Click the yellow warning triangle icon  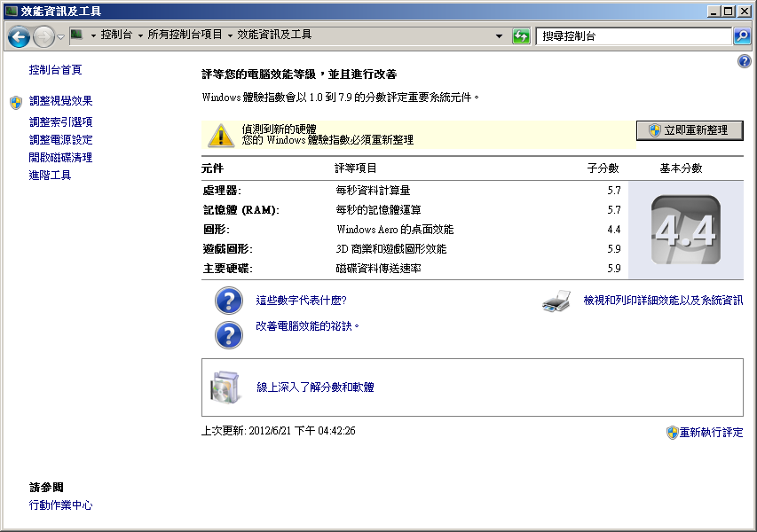pyautogui.click(x=221, y=136)
